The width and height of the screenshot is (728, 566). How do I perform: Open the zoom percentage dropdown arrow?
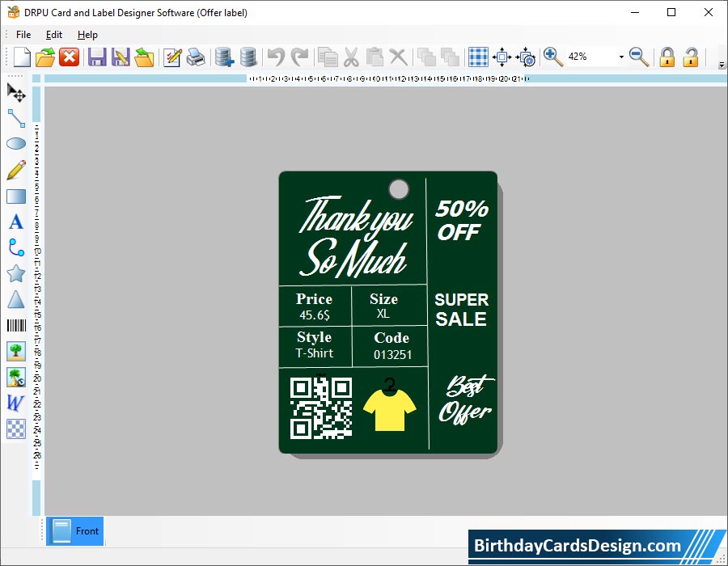tap(621, 57)
